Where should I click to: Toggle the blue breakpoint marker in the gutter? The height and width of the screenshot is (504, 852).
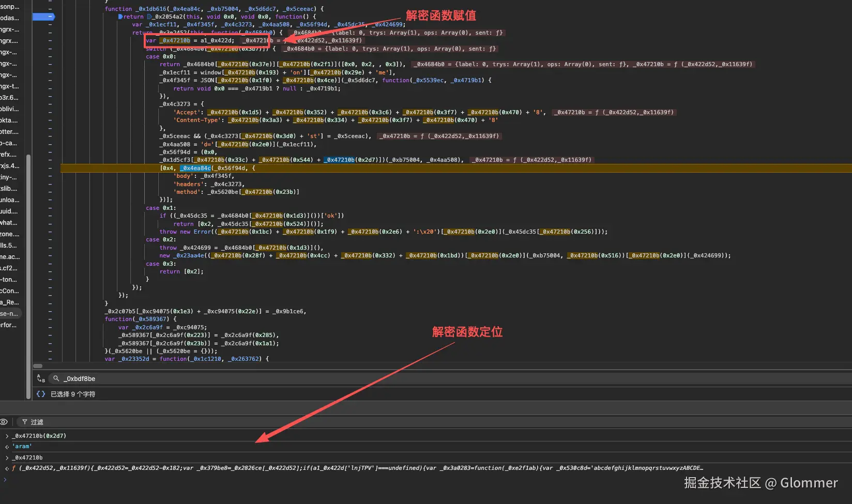point(43,17)
